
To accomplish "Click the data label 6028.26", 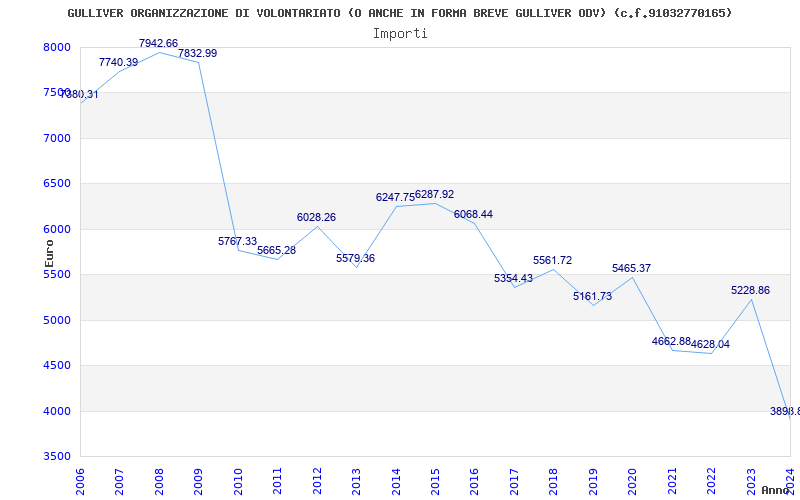I will (316, 217).
